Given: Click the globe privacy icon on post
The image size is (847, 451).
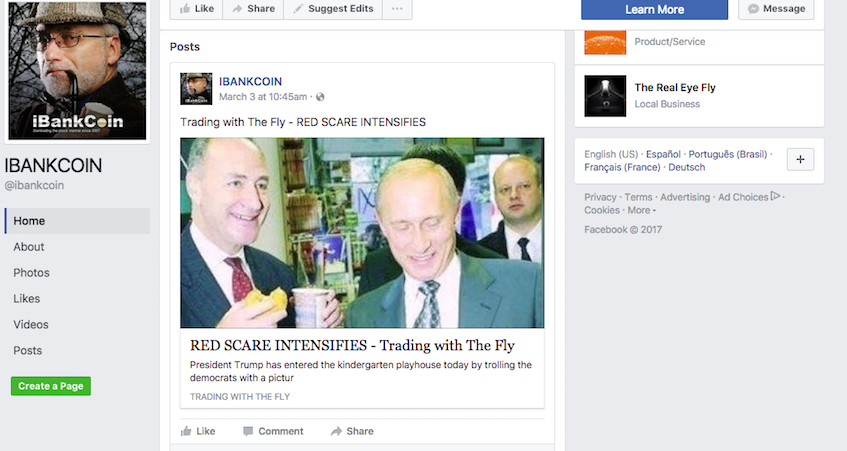Looking at the screenshot, I should point(320,97).
